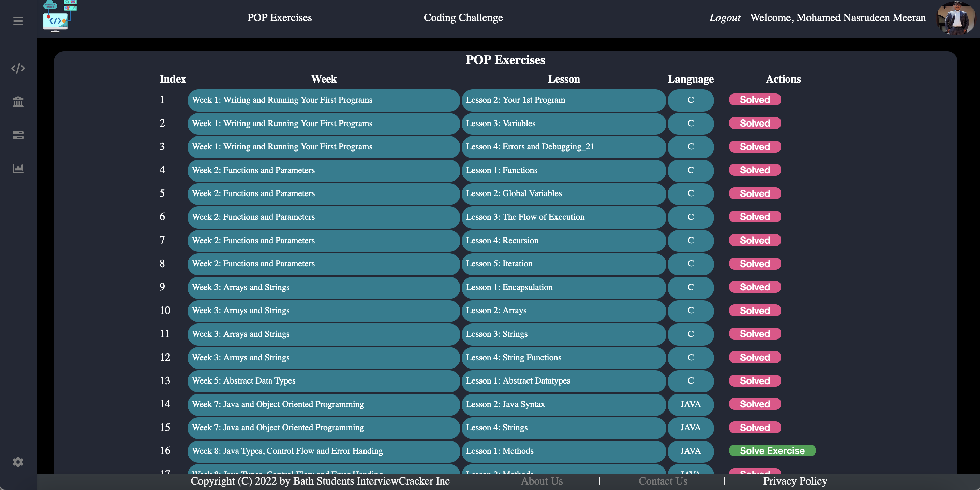The height and width of the screenshot is (490, 980).
Task: Open the bar chart statistics icon
Action: [x=18, y=168]
